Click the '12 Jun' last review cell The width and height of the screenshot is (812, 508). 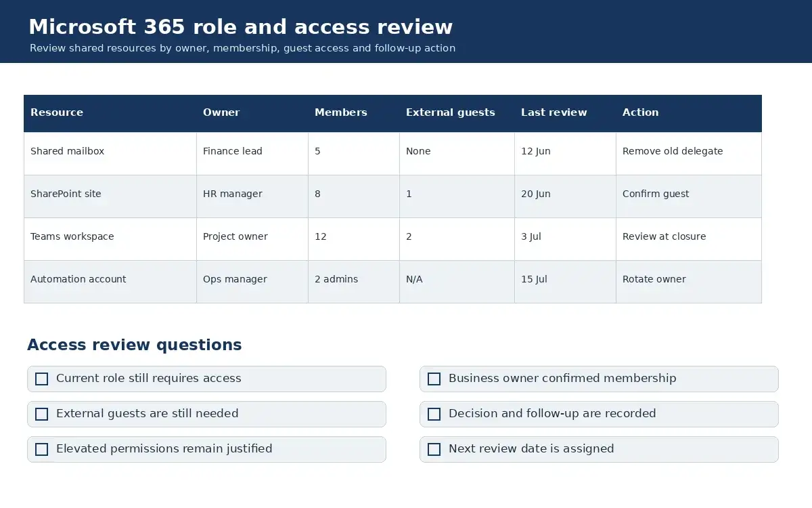pos(566,153)
